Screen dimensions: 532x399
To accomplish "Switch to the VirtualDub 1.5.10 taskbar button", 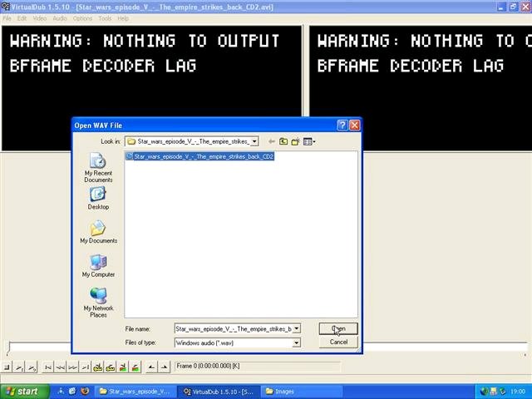I will [219, 392].
